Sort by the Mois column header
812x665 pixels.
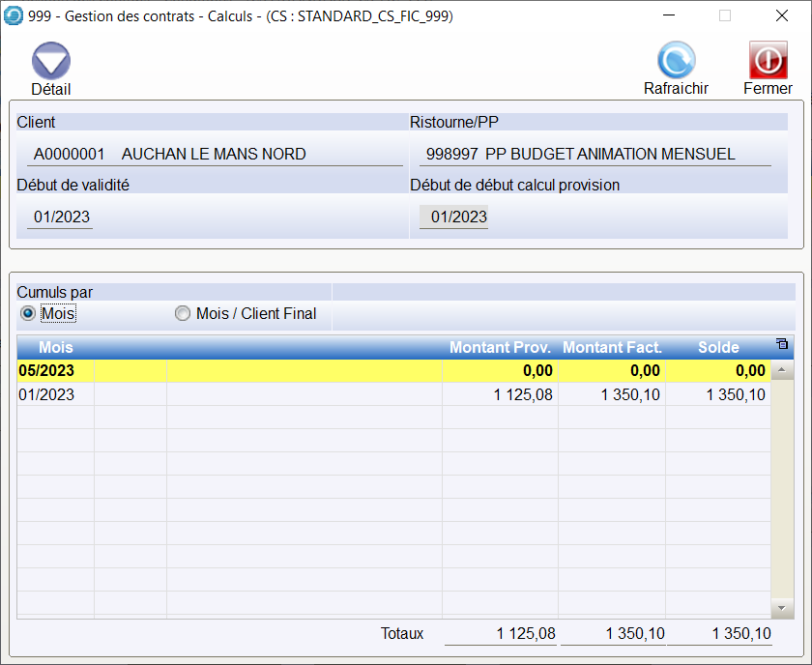click(56, 347)
